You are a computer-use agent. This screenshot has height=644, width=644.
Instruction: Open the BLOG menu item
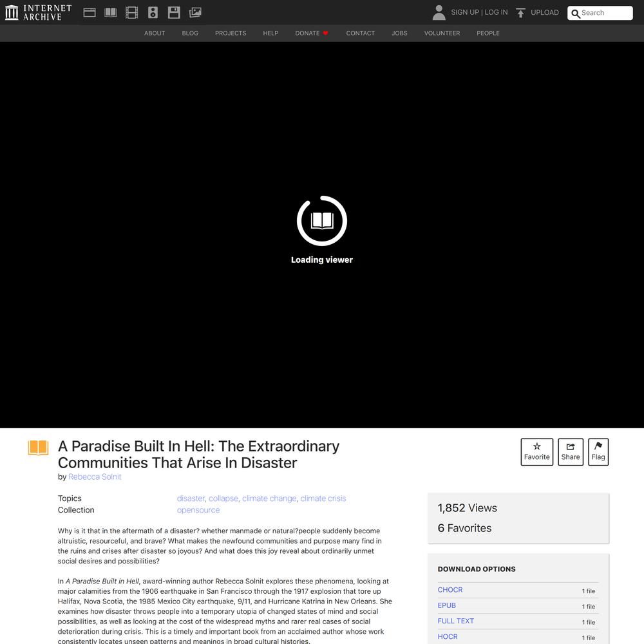pos(190,33)
